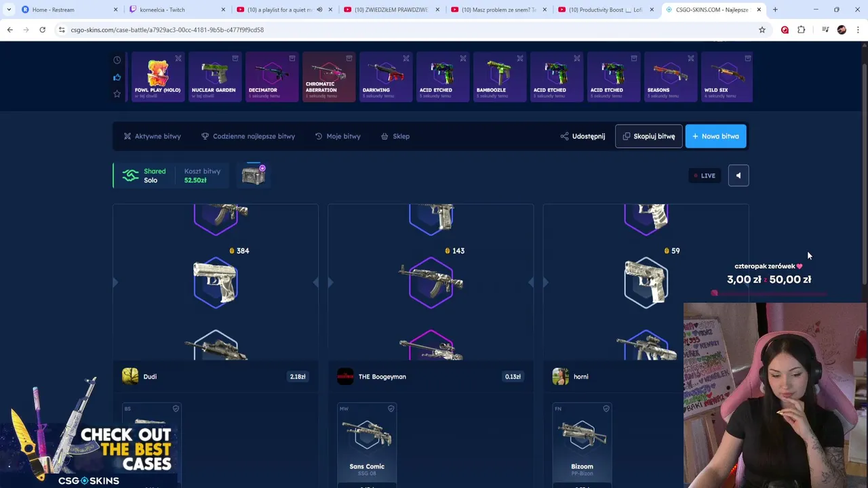Open the Moje bitwy tab
Image resolution: width=868 pixels, height=488 pixels.
click(338, 136)
